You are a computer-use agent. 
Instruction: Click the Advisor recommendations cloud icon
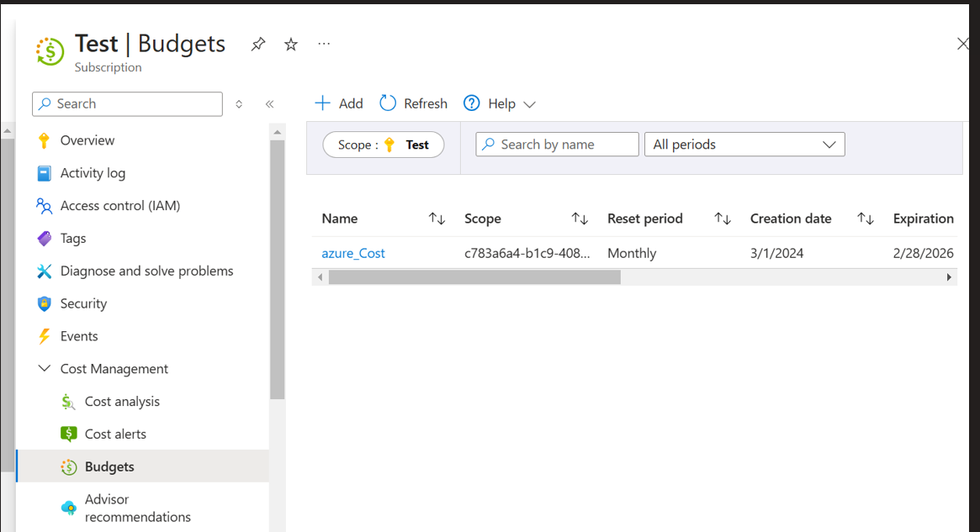pos(69,508)
